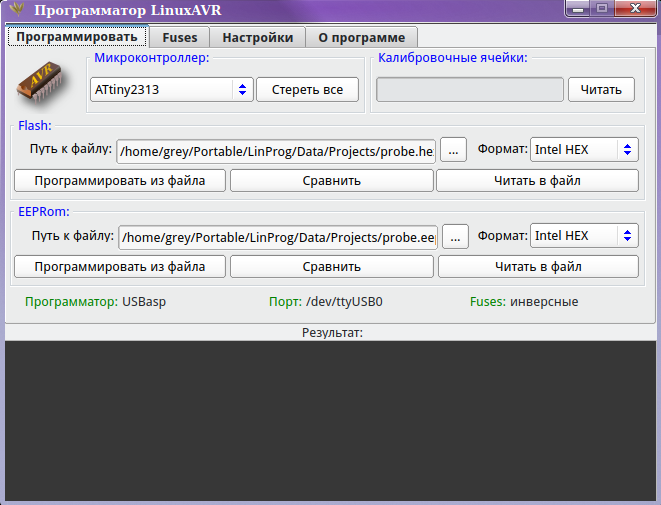661x505 pixels.
Task: Click the EEPRom Сравнить button
Action: (332, 266)
